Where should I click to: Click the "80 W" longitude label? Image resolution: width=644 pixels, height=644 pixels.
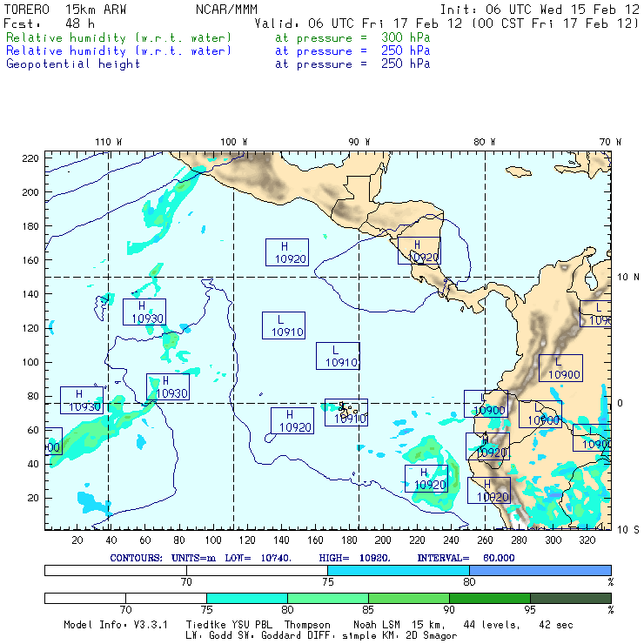click(484, 142)
